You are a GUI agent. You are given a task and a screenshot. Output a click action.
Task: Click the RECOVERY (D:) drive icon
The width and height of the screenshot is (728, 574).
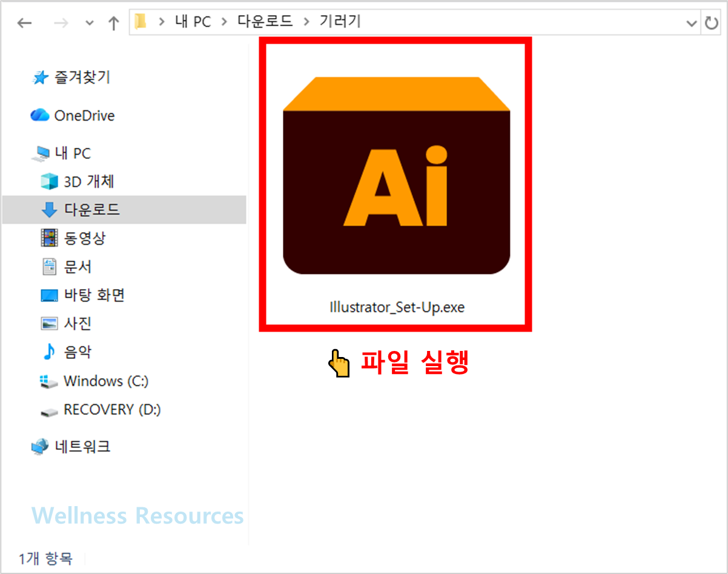click(48, 412)
